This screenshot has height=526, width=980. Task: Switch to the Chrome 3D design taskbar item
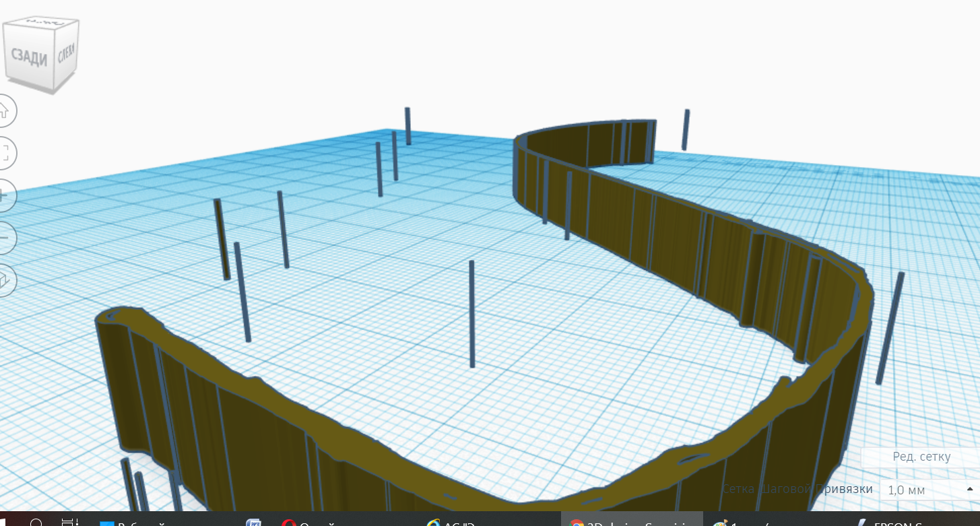point(631,522)
